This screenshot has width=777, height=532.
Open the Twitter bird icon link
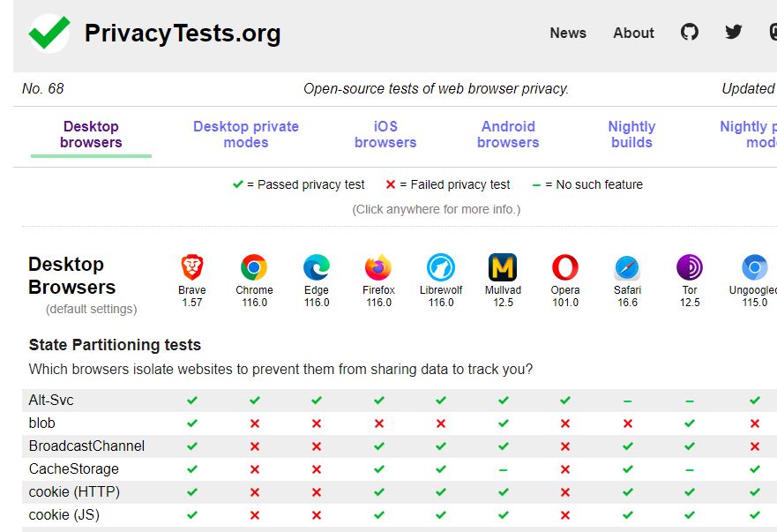click(734, 33)
